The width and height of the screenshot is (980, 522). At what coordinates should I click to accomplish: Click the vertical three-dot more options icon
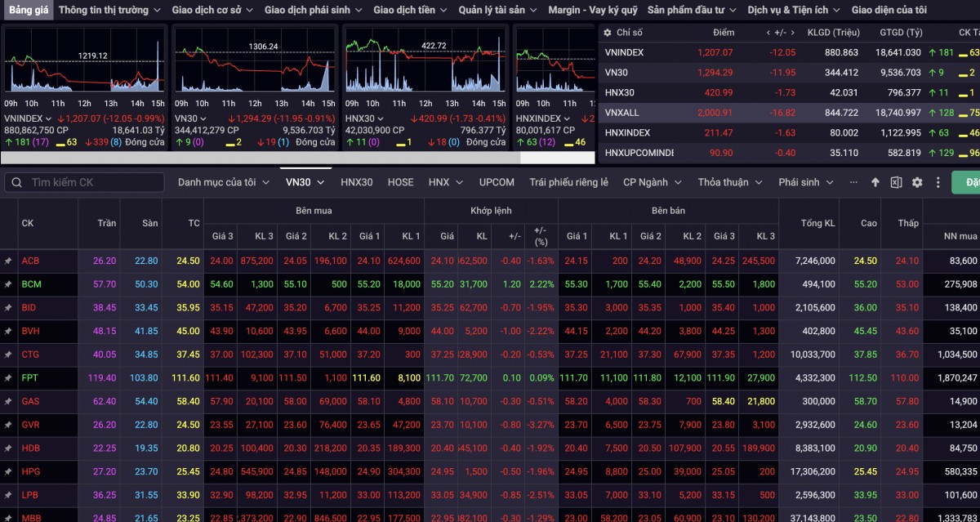938,182
